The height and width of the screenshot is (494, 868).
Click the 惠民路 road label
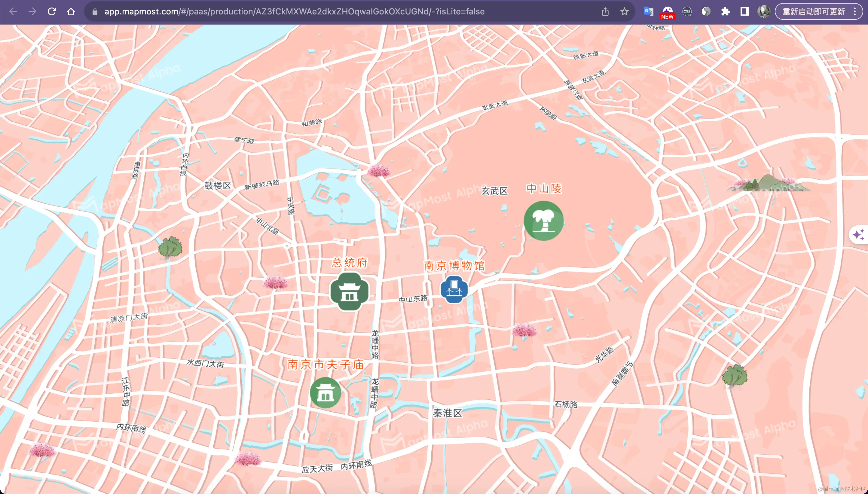coord(136,170)
